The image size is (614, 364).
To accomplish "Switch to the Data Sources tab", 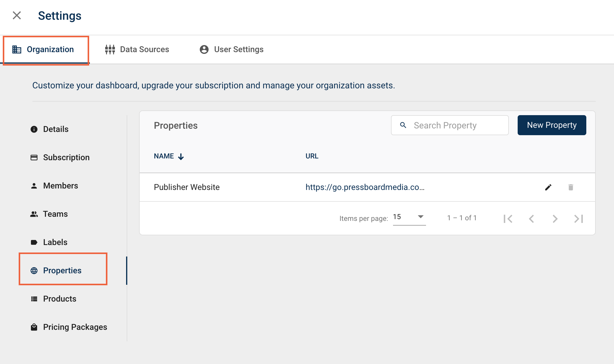I will pyautogui.click(x=137, y=49).
